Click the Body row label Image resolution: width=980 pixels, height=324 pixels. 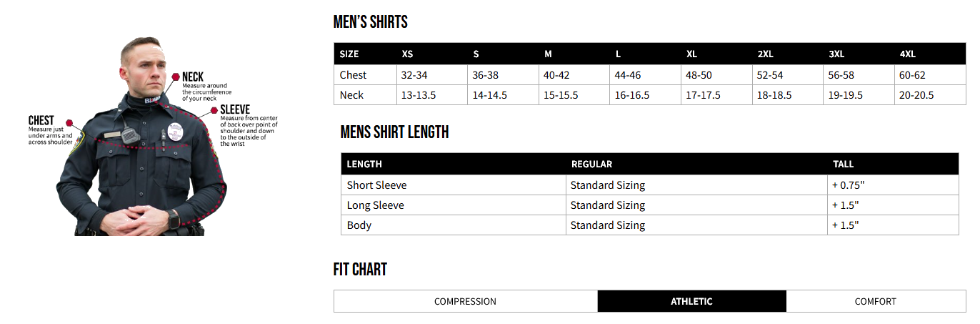pos(359,225)
